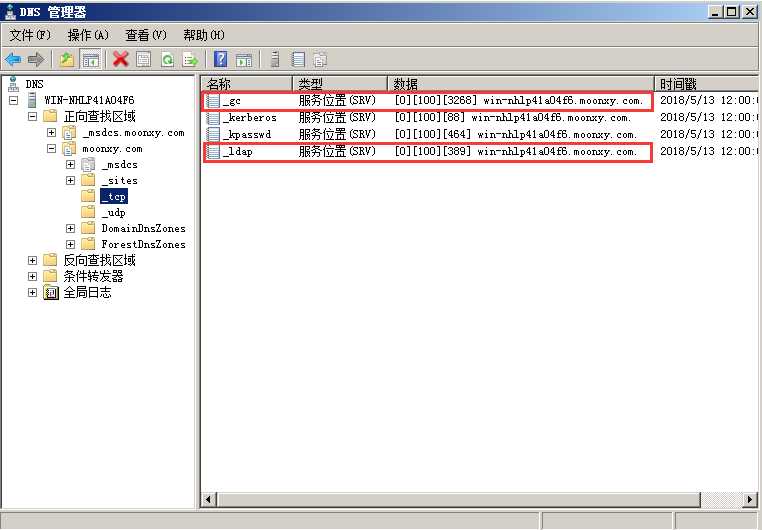
Task: Toggle the show/hide action pane icon
Action: [x=244, y=60]
